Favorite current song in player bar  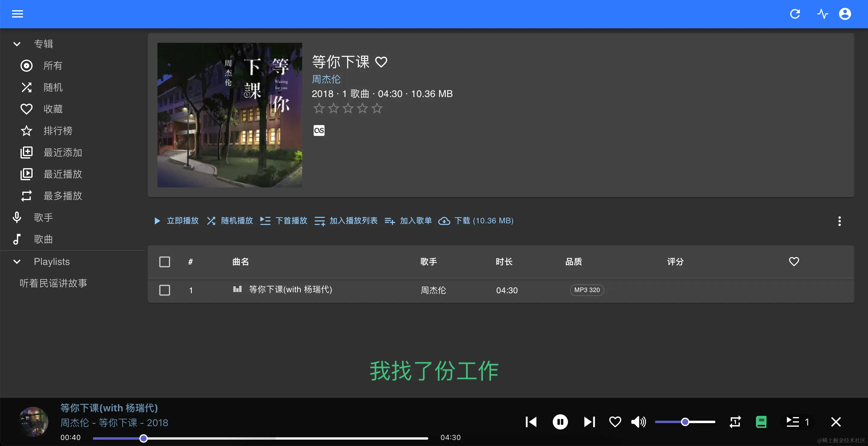pyautogui.click(x=615, y=422)
